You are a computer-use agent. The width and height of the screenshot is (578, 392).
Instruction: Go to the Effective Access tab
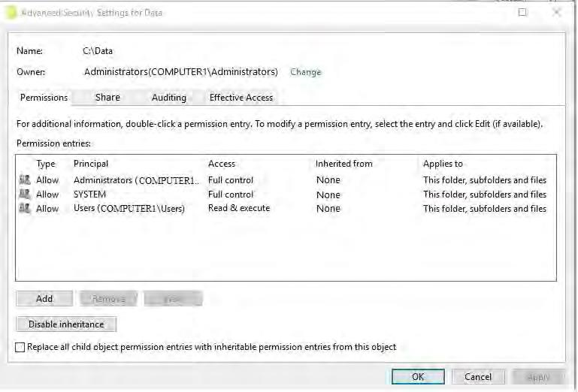241,98
